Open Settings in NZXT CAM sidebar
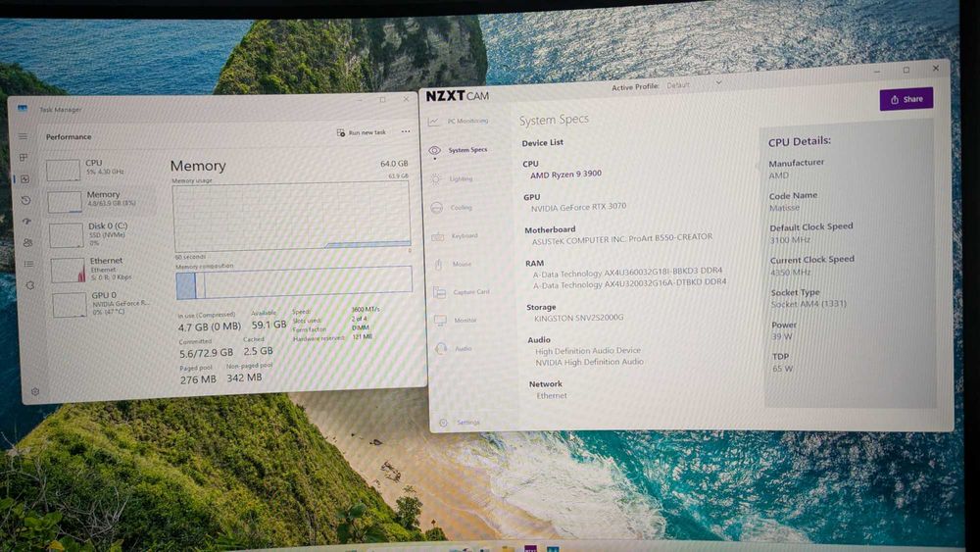The height and width of the screenshot is (552, 980). point(460,423)
